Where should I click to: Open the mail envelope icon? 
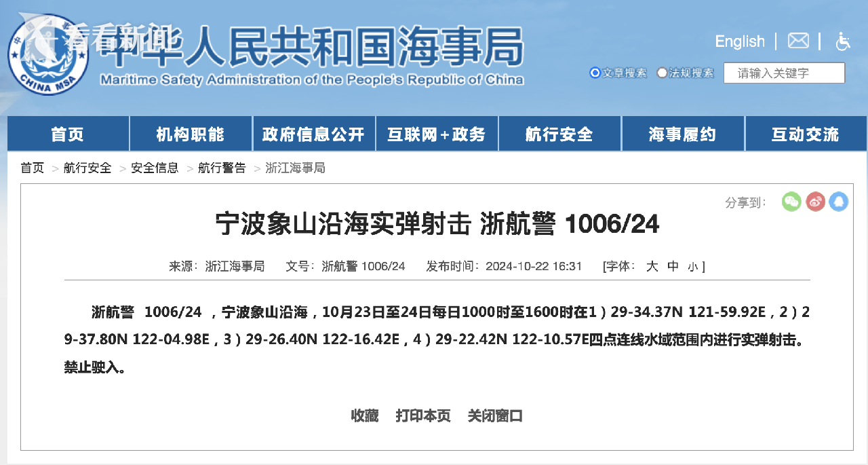[x=798, y=41]
